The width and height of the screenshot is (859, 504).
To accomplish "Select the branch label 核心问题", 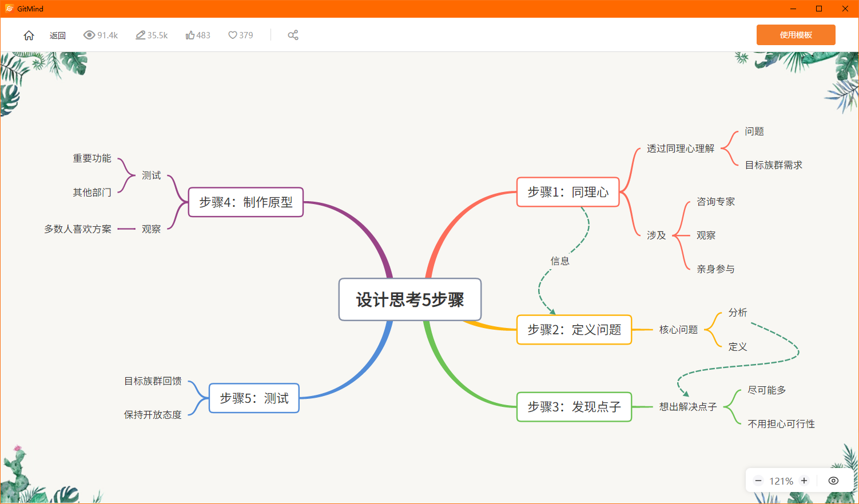I will [678, 330].
